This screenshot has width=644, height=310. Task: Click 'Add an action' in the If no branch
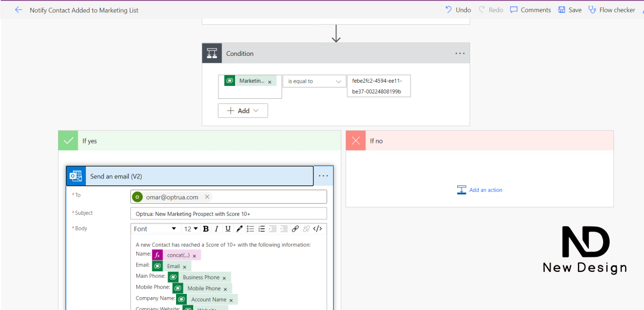pyautogui.click(x=480, y=190)
